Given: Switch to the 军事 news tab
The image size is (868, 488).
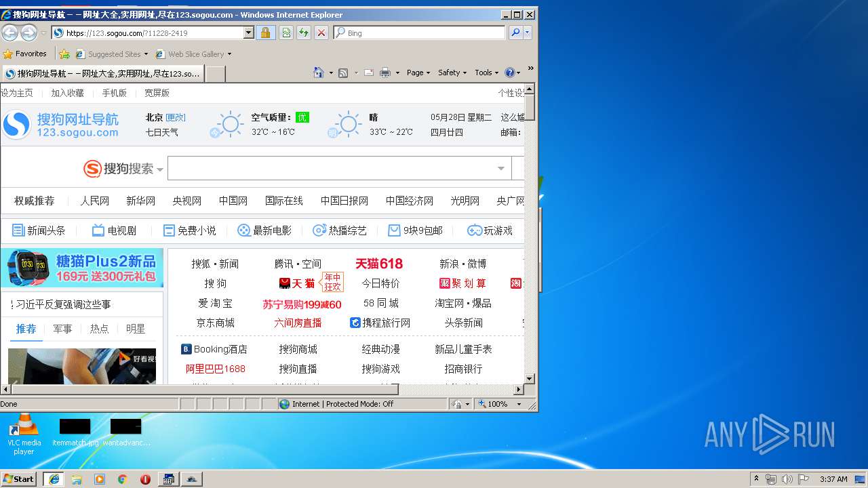Looking at the screenshot, I should click(62, 329).
